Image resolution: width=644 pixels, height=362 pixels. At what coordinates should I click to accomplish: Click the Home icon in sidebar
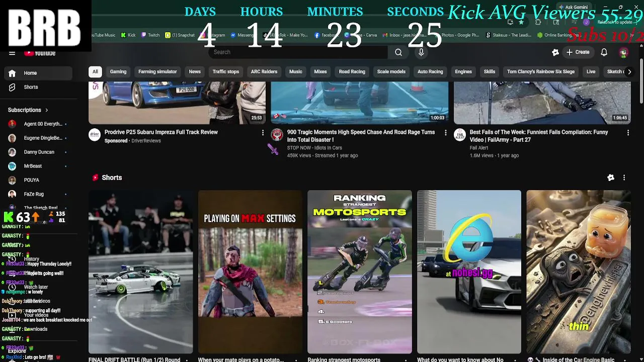12,73
